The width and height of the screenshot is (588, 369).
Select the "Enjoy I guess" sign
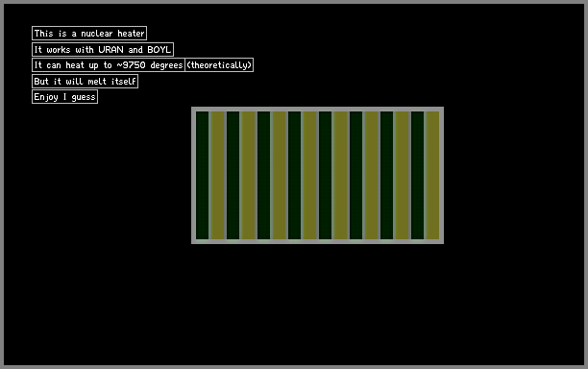(x=65, y=97)
